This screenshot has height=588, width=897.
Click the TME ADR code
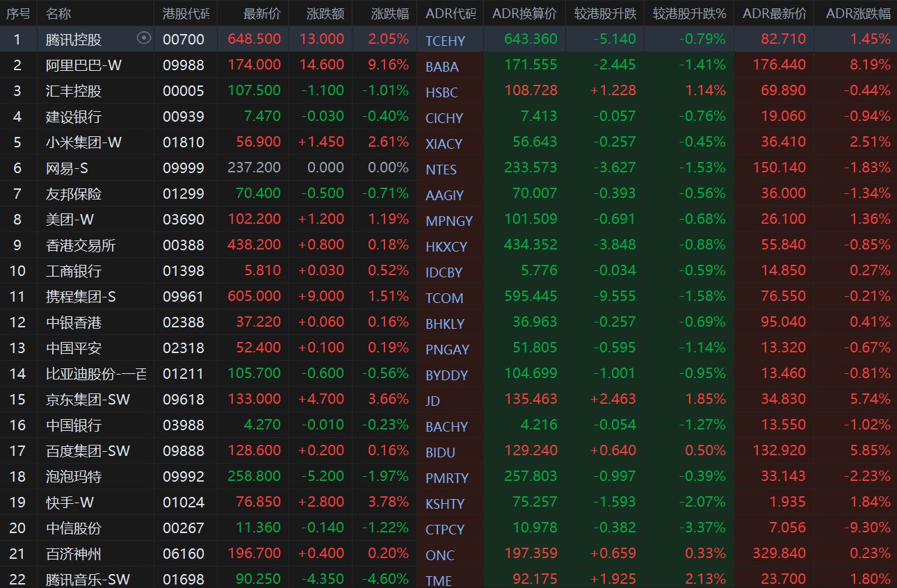pyautogui.click(x=439, y=581)
